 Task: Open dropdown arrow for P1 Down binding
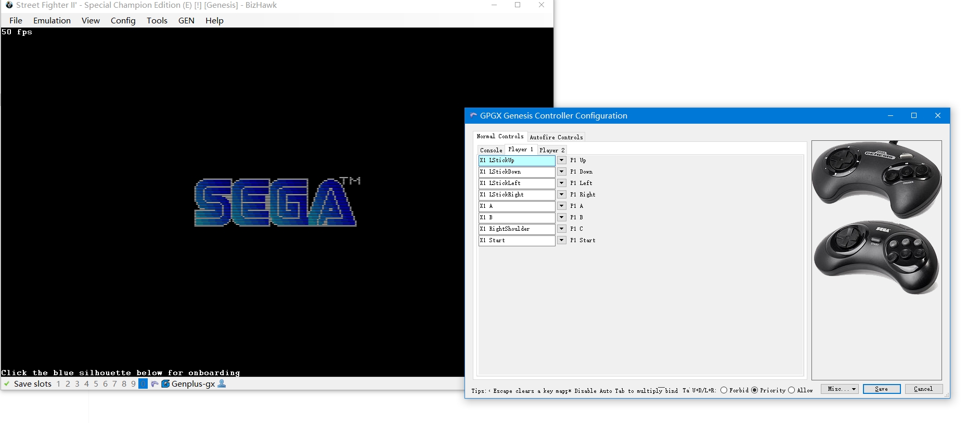(562, 171)
